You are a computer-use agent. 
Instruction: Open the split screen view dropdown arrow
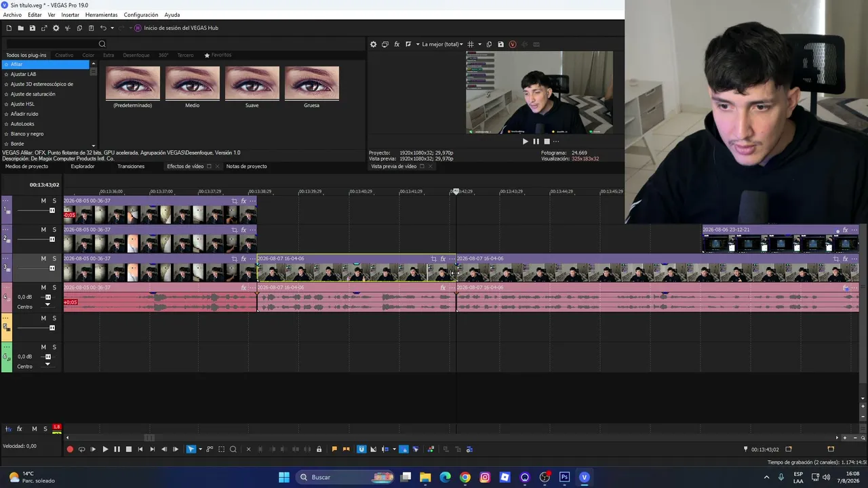[x=417, y=44]
